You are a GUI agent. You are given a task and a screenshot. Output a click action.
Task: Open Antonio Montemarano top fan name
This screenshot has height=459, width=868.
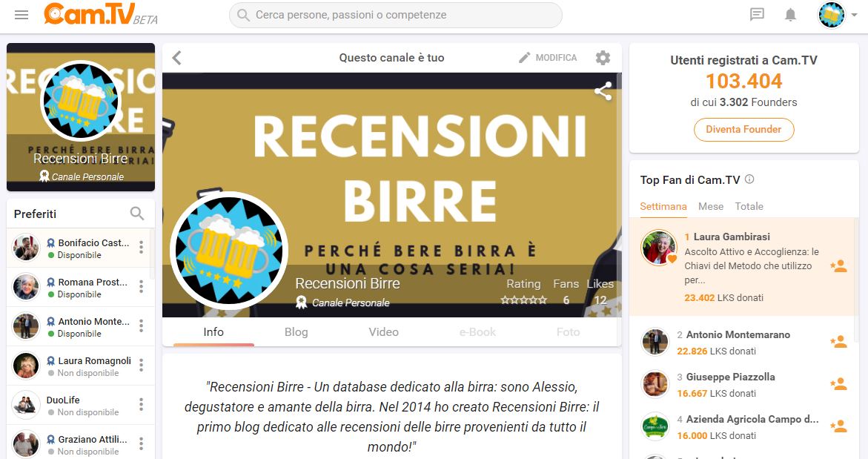click(x=738, y=334)
